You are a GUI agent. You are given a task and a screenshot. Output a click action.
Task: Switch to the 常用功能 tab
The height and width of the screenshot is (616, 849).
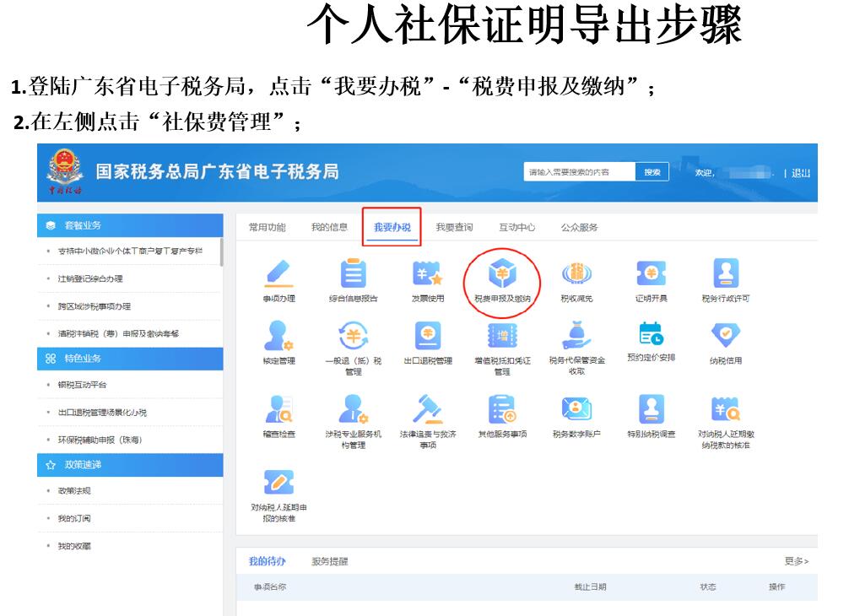click(x=267, y=227)
